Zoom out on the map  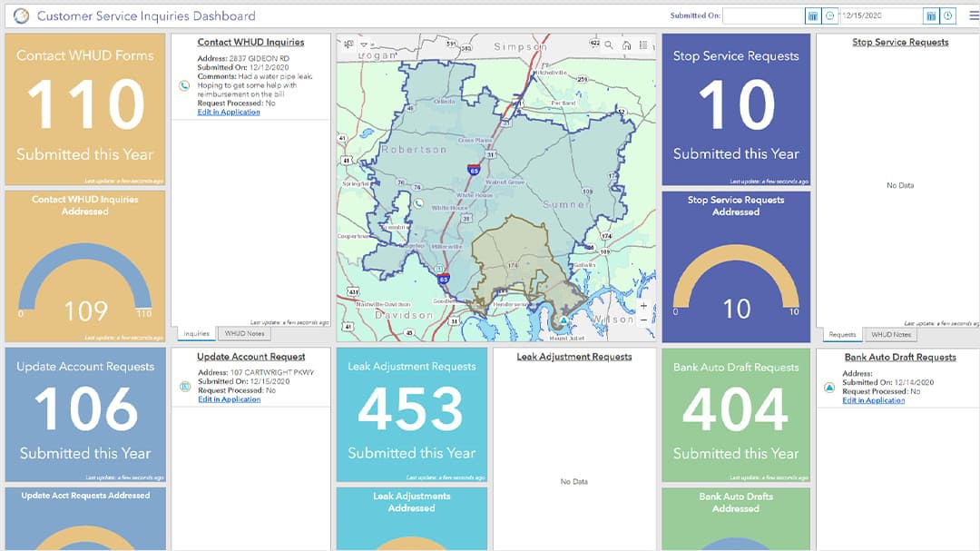coord(643,320)
